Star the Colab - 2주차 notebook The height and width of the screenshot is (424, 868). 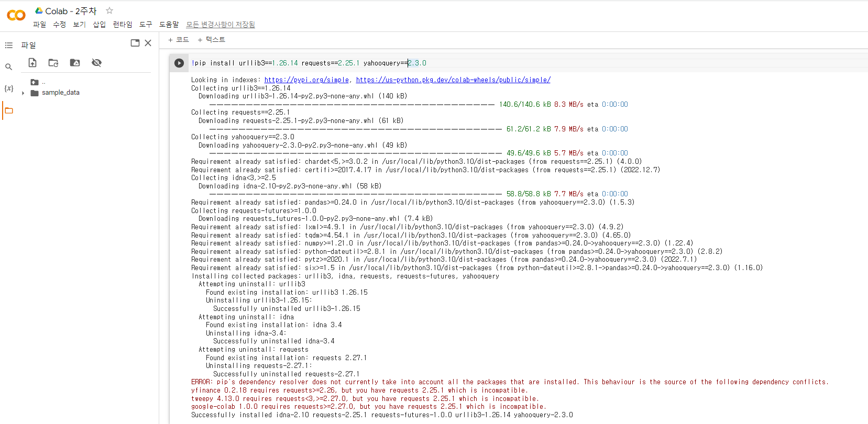[109, 10]
